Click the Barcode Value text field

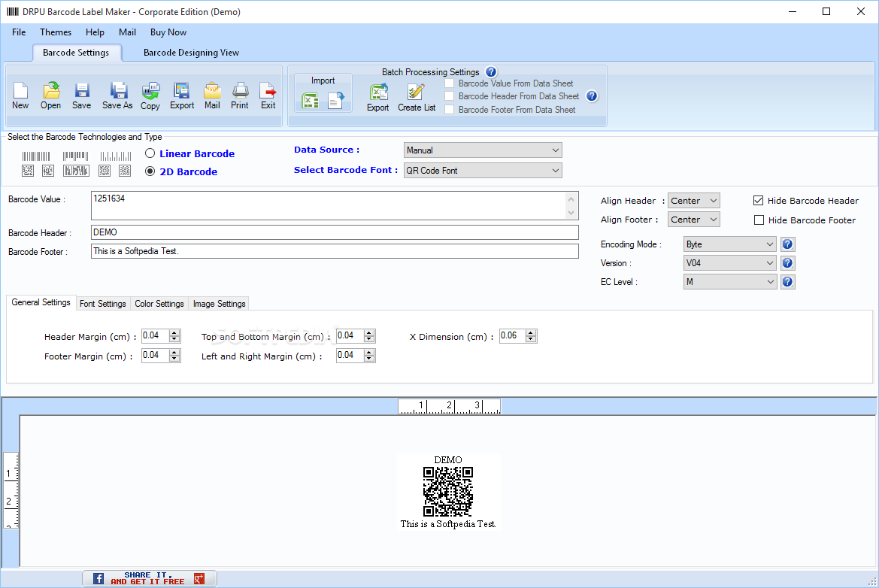point(335,206)
